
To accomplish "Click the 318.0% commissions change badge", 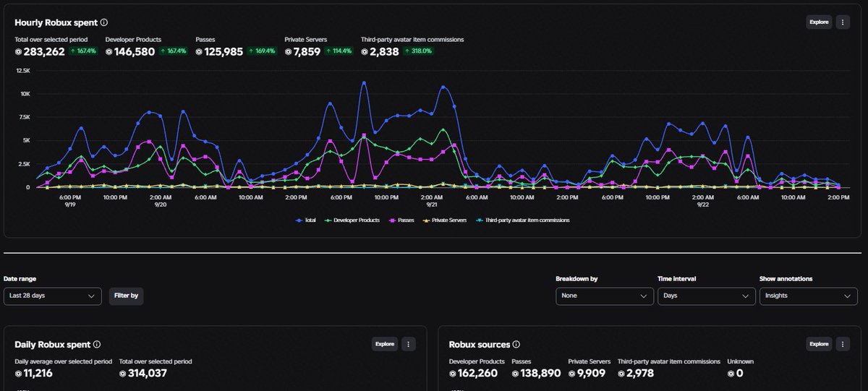I will pos(419,52).
